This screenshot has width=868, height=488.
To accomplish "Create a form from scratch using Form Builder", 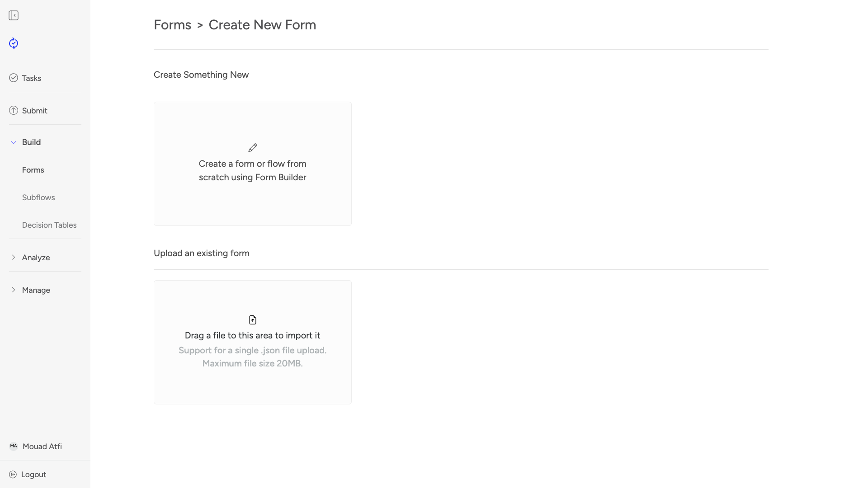I will tap(253, 170).
